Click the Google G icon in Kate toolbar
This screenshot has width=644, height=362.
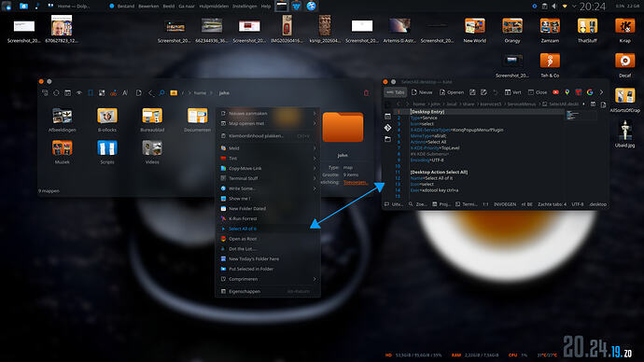590,92
